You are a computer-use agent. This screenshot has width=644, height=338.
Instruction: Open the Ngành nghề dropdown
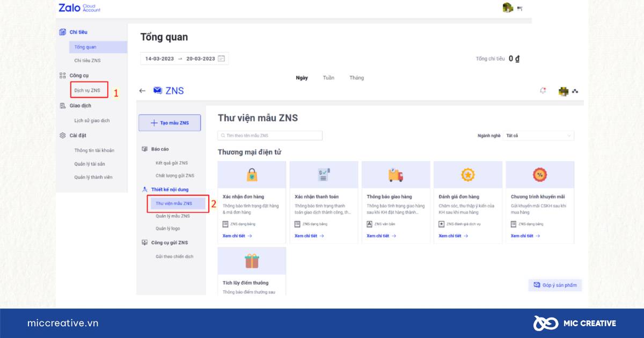coord(539,136)
